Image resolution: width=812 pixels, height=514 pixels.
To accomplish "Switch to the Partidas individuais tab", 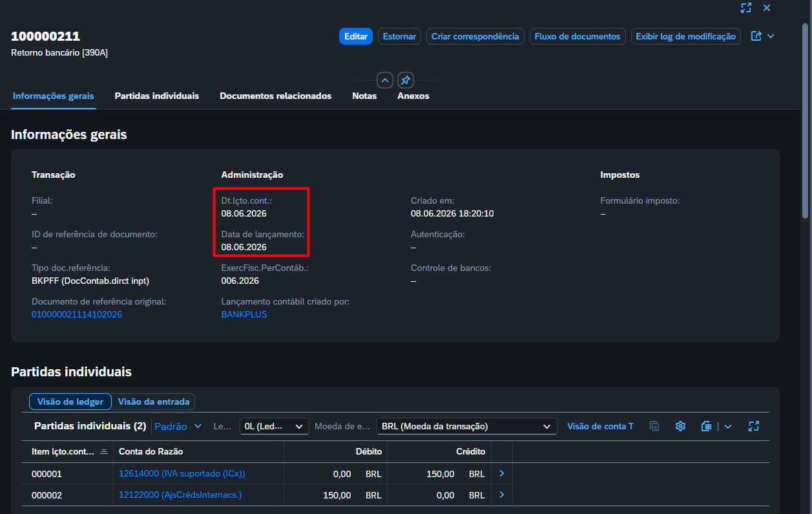I will (x=157, y=96).
